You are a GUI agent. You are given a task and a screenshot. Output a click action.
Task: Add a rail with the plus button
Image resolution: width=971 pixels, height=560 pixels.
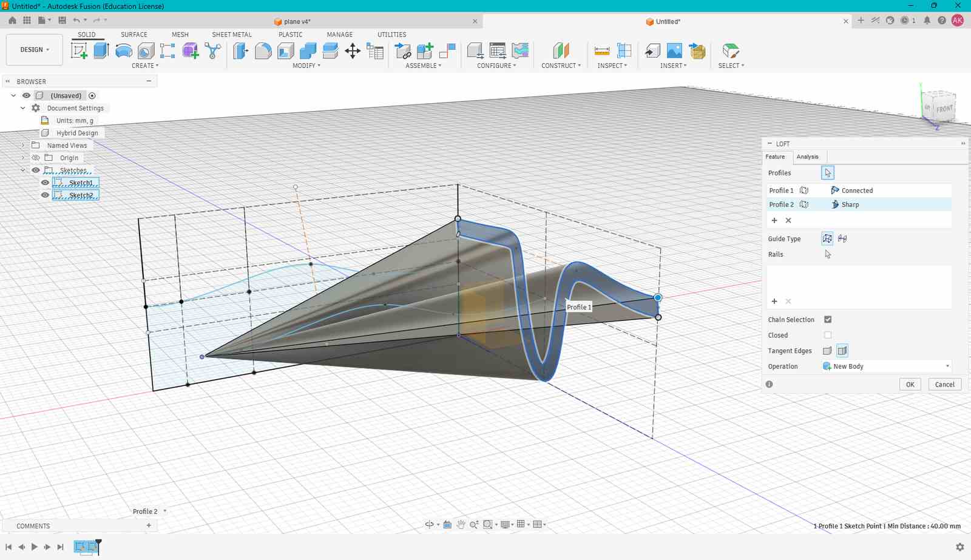(774, 301)
